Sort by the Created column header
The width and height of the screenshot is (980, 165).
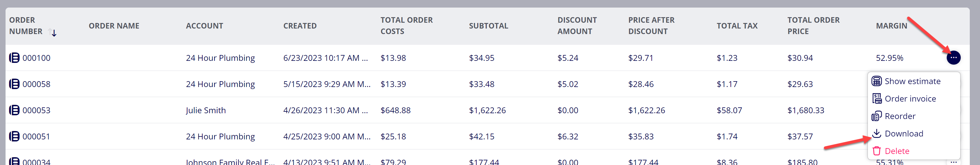(x=300, y=26)
